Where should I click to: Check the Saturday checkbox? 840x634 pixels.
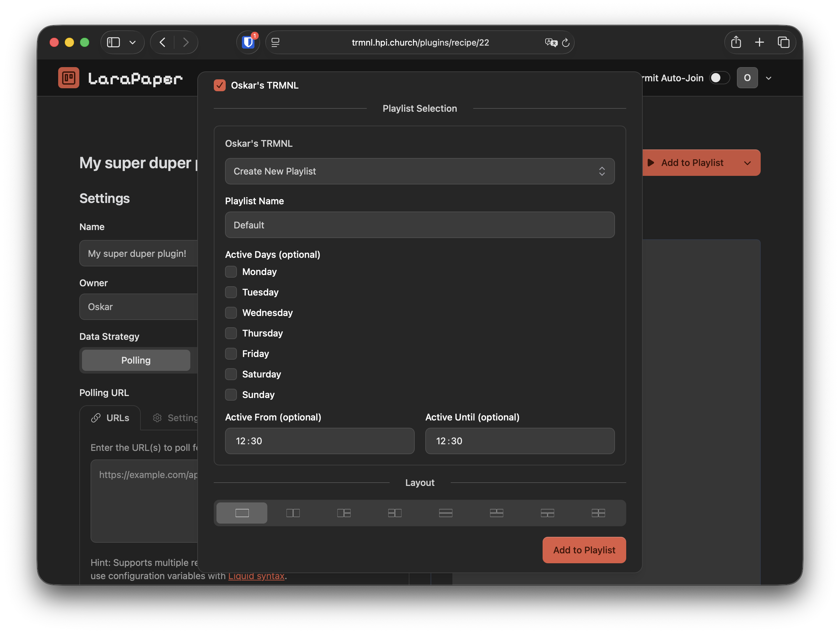(231, 374)
